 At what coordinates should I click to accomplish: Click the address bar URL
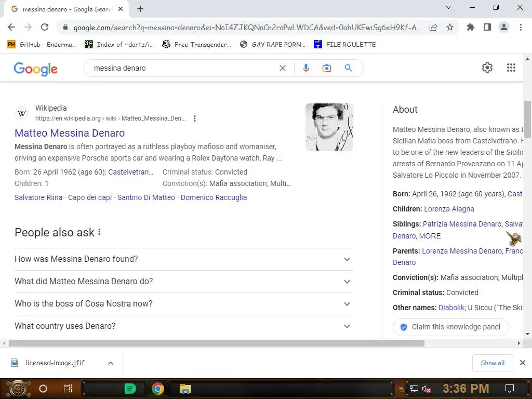click(x=247, y=28)
